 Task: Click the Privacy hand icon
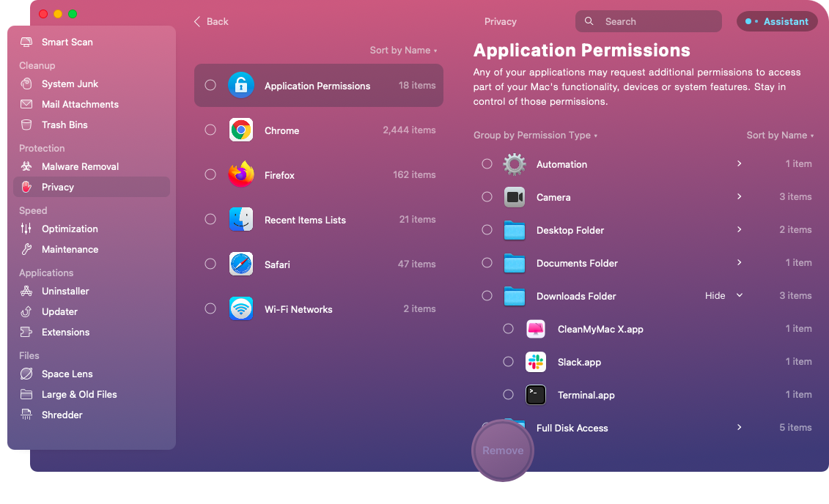coord(26,187)
